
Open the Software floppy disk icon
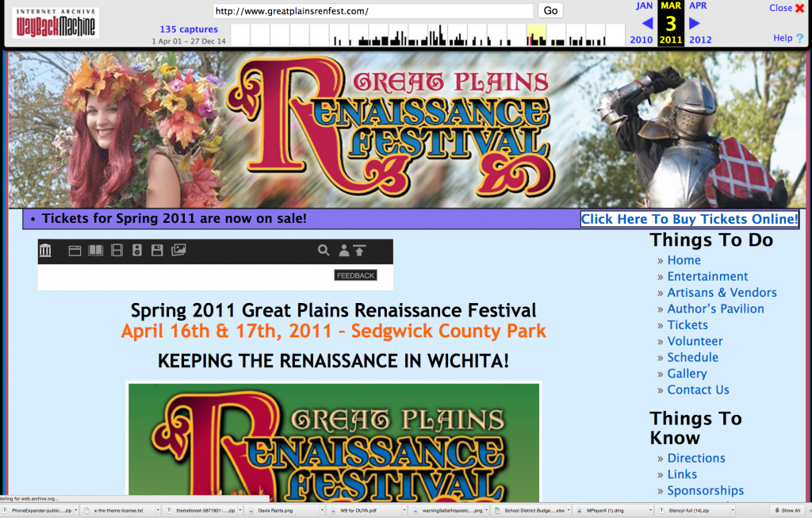(157, 251)
